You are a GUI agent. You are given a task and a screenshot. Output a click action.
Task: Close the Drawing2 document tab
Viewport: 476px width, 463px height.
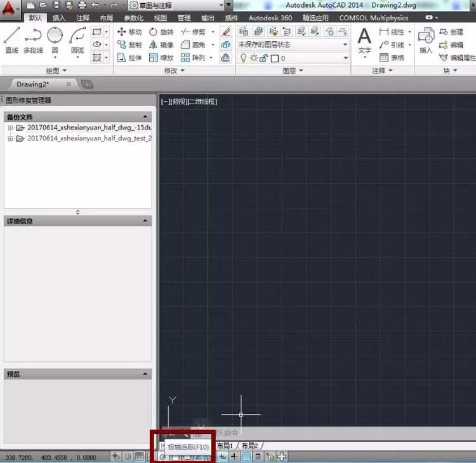tap(69, 84)
